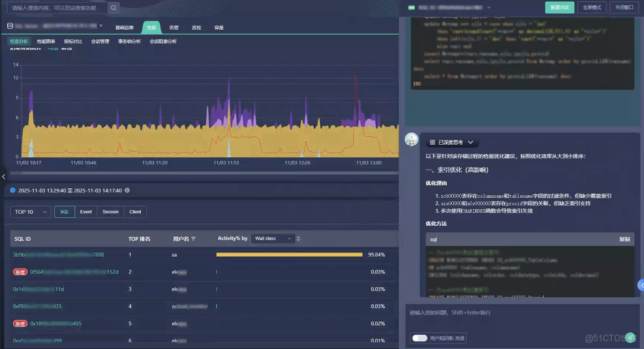The width and height of the screenshot is (644, 349).
Task: Click the sort stepper beside Wait class dropdown
Action: click(298, 238)
